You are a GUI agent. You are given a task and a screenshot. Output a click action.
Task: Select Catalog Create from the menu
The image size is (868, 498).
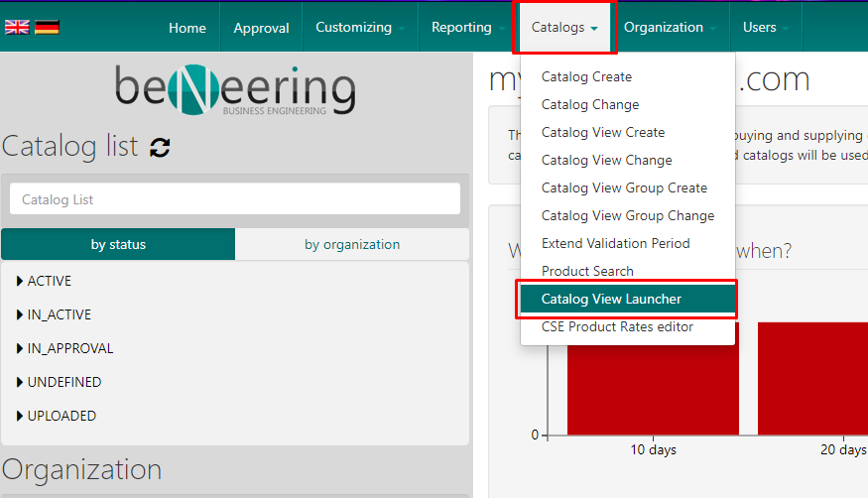click(586, 76)
